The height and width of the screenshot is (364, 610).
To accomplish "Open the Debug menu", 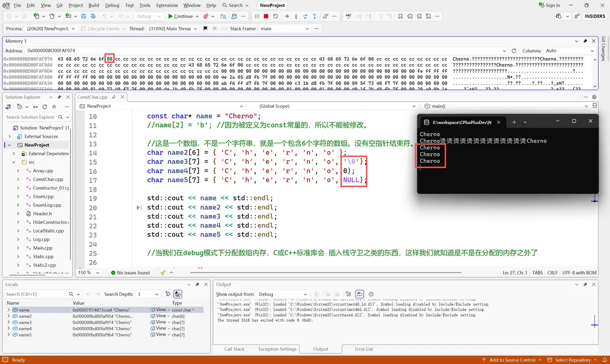I will [112, 6].
